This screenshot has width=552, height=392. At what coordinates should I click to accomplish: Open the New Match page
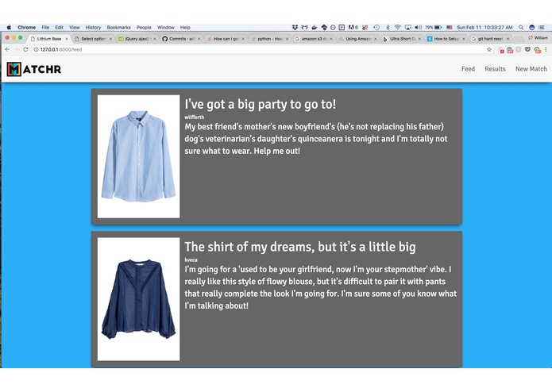click(x=531, y=69)
